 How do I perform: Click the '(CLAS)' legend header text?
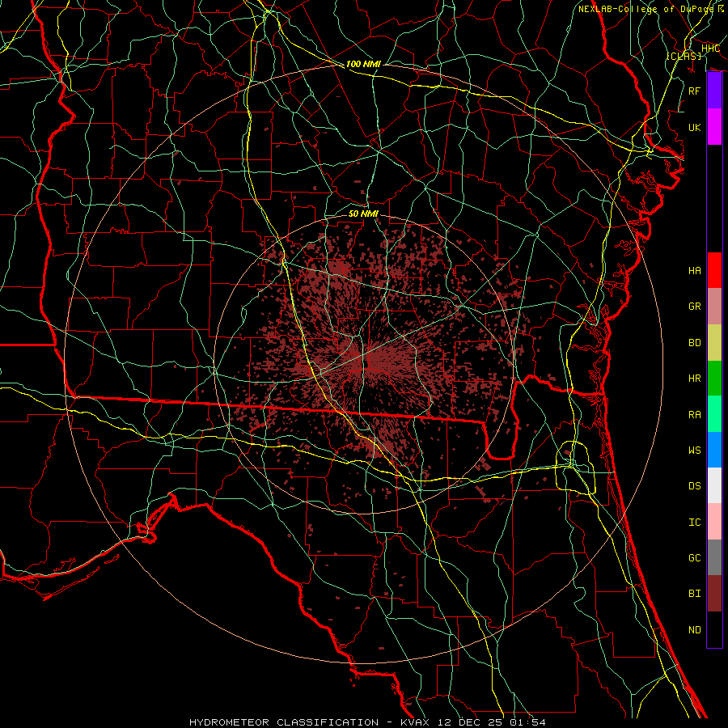pos(684,56)
